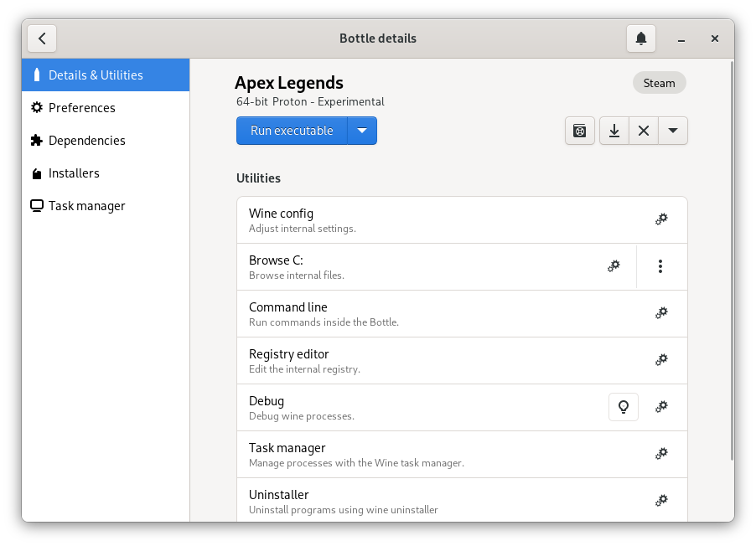This screenshot has width=756, height=546.
Task: Expand the bottle actions dropdown arrow
Action: pyautogui.click(x=673, y=131)
